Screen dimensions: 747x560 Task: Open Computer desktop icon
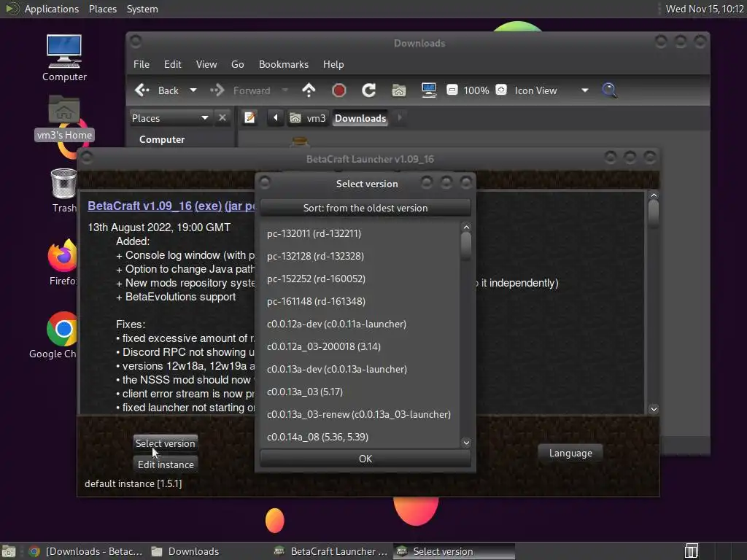click(x=64, y=58)
